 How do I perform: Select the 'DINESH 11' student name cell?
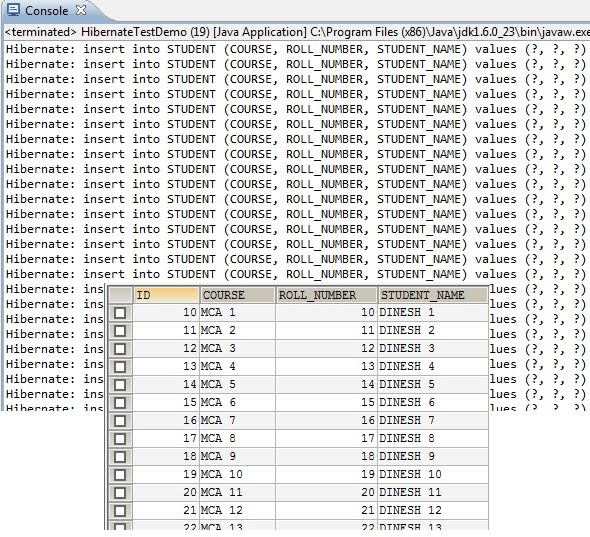pyautogui.click(x=433, y=493)
